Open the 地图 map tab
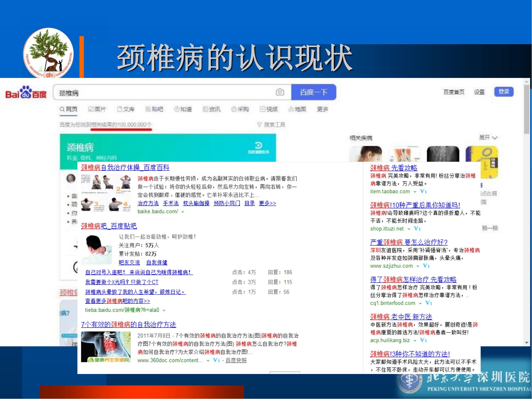The height and width of the screenshot is (399, 532). click(x=297, y=109)
